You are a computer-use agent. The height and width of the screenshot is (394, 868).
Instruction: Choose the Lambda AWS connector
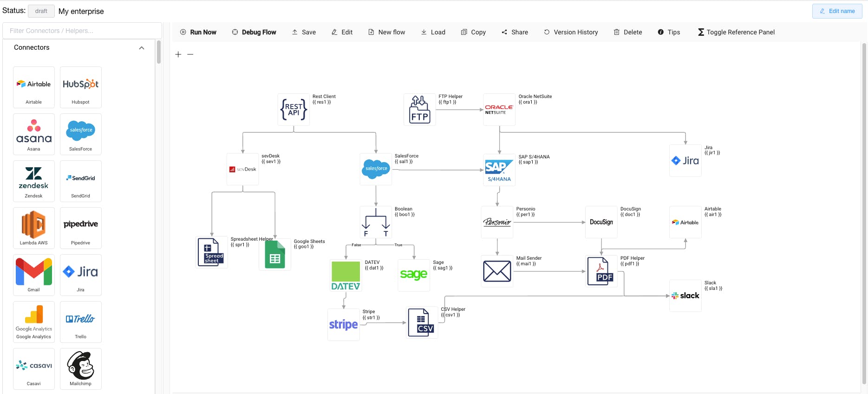tap(34, 228)
